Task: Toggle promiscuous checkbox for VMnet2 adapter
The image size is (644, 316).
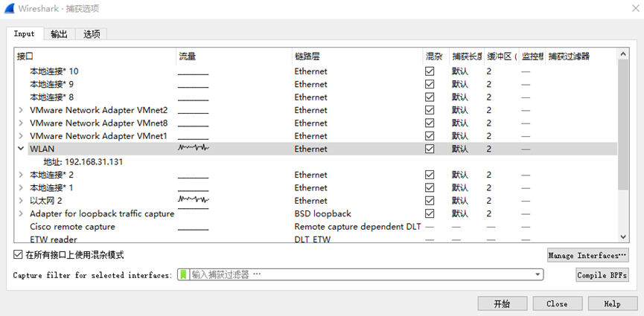Action: tap(430, 110)
